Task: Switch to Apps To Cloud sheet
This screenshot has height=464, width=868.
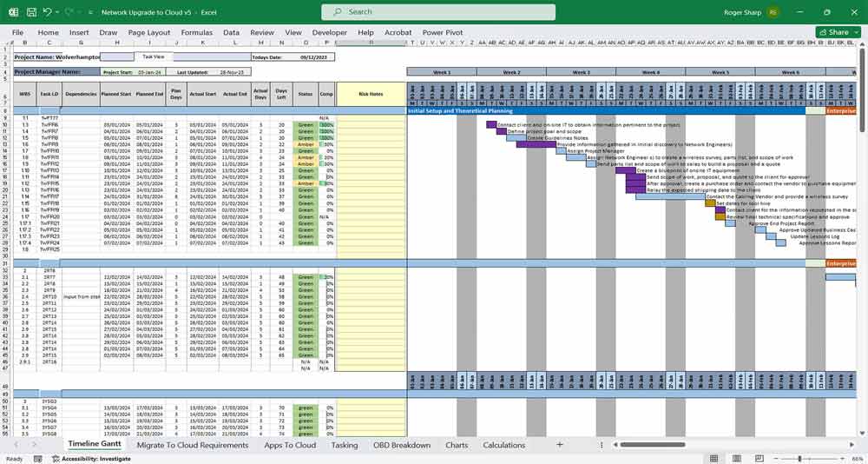Action: 290,445
